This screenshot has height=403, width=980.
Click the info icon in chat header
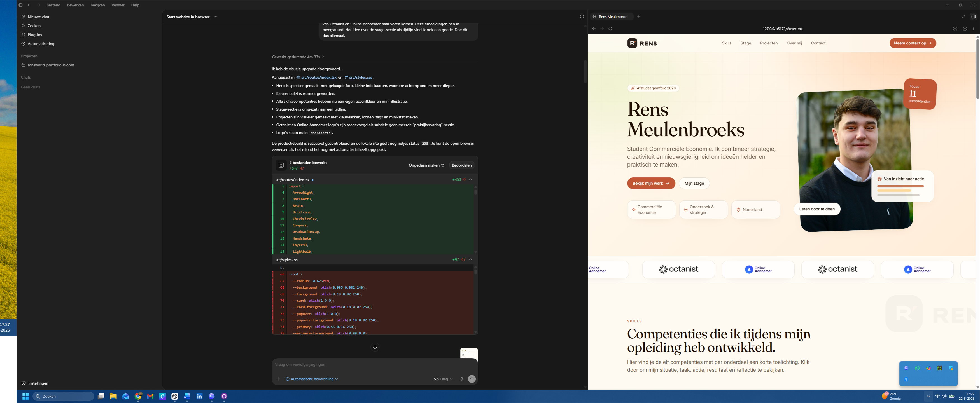(x=582, y=17)
